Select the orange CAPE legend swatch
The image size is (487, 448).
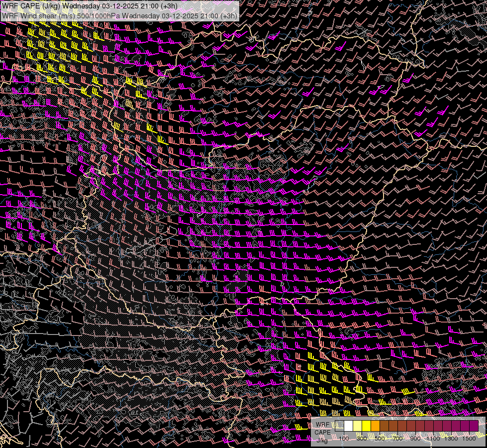[376, 426]
